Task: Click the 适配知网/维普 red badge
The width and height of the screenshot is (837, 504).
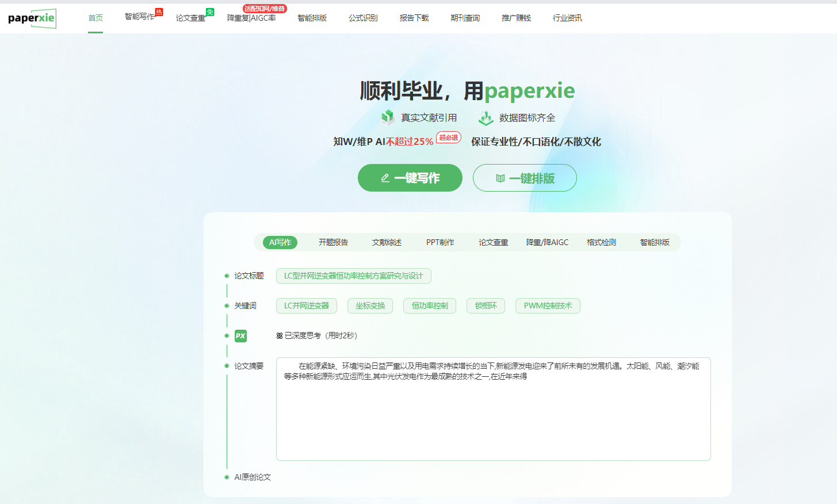Action: click(265, 9)
